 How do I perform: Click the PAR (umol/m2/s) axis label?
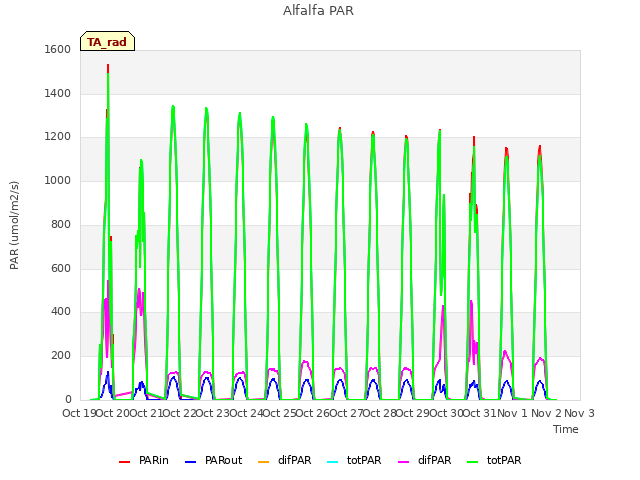coord(14,225)
